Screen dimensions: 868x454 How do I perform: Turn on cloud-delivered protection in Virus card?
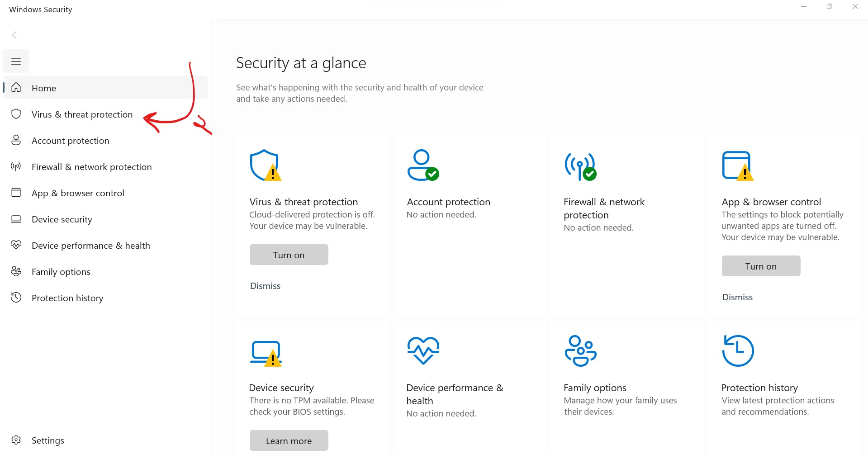(289, 255)
